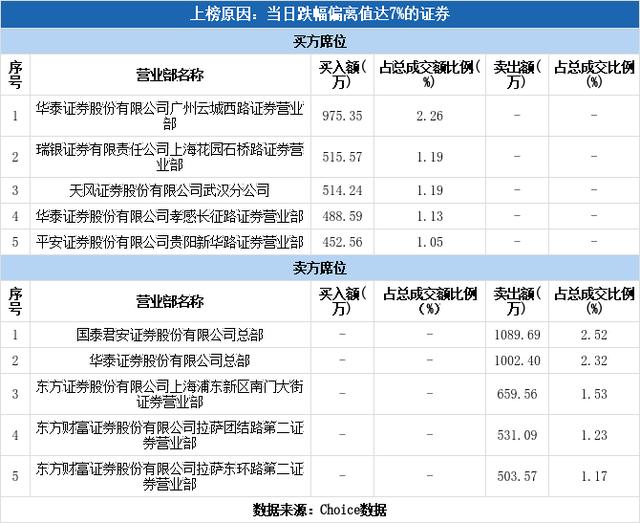
Task: Click 国泰君安证券股份有限公司总部
Action: 170,335
